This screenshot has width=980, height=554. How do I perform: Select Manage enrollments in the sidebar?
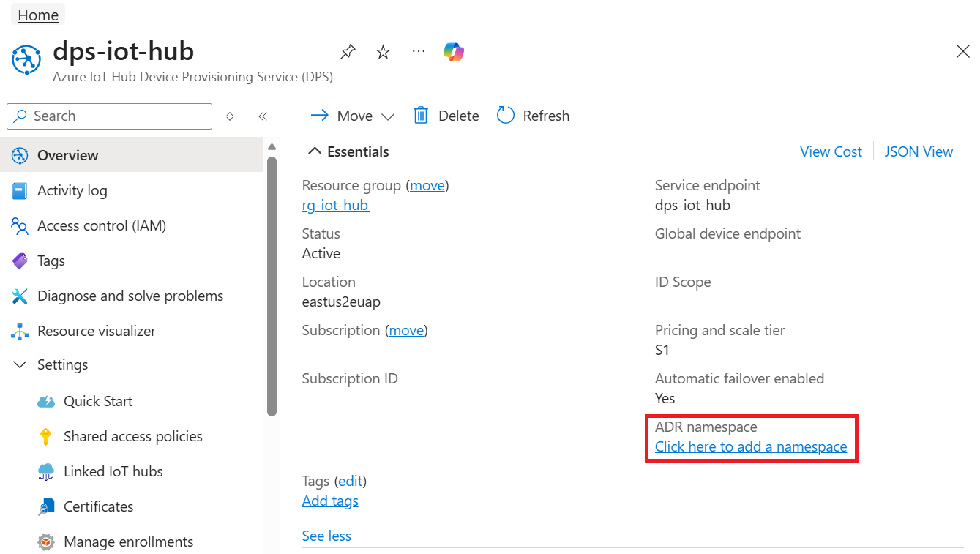click(128, 542)
